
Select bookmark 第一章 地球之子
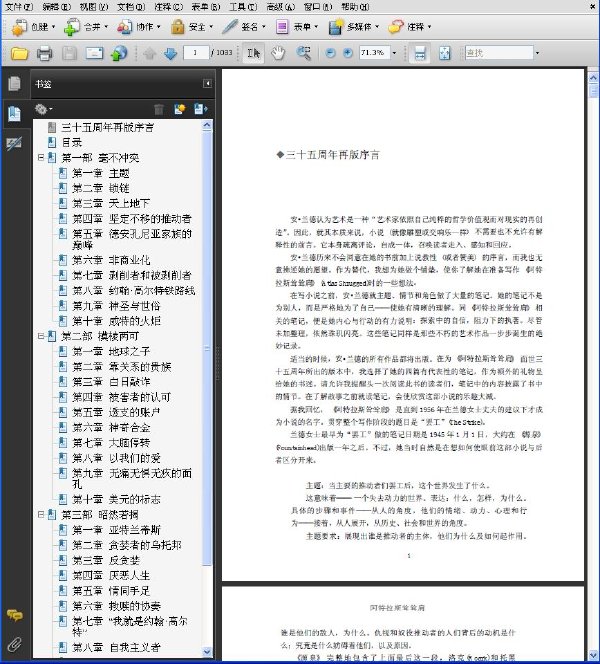[x=111, y=351]
